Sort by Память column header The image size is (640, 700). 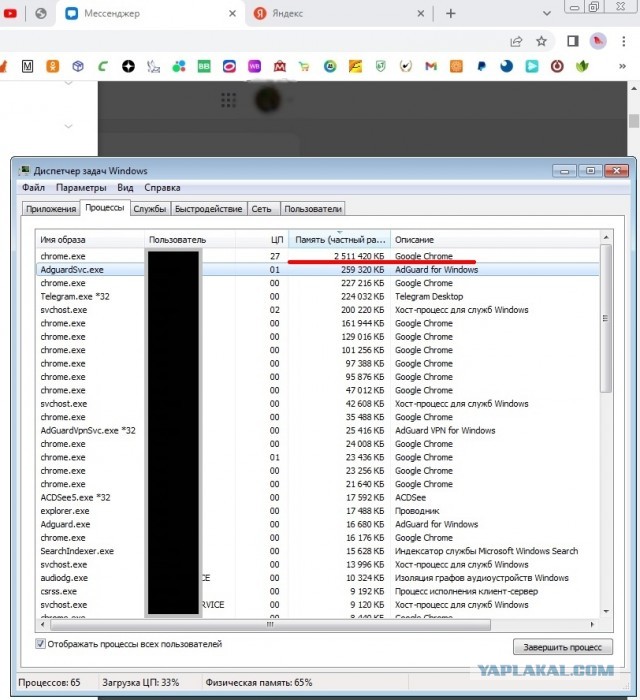click(x=340, y=240)
